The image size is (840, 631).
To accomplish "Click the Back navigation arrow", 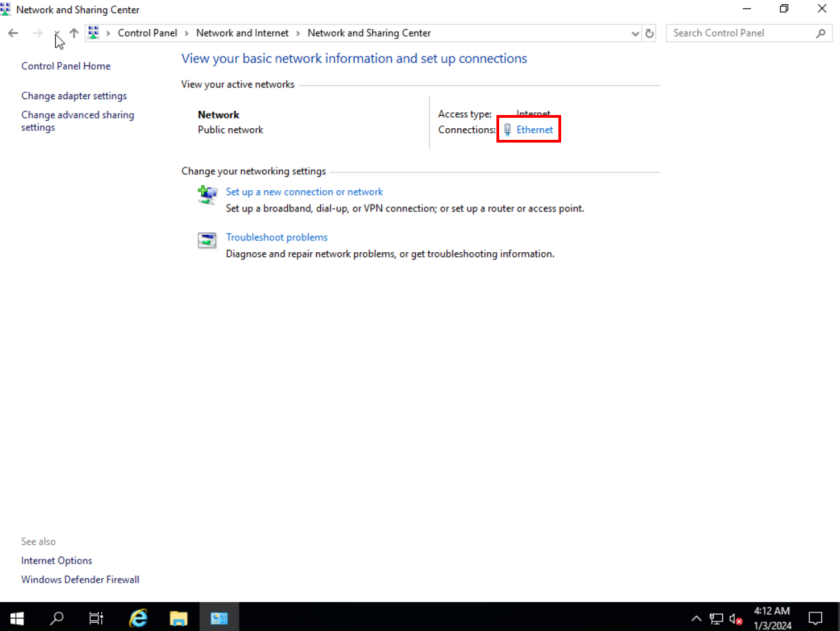I will click(x=13, y=33).
